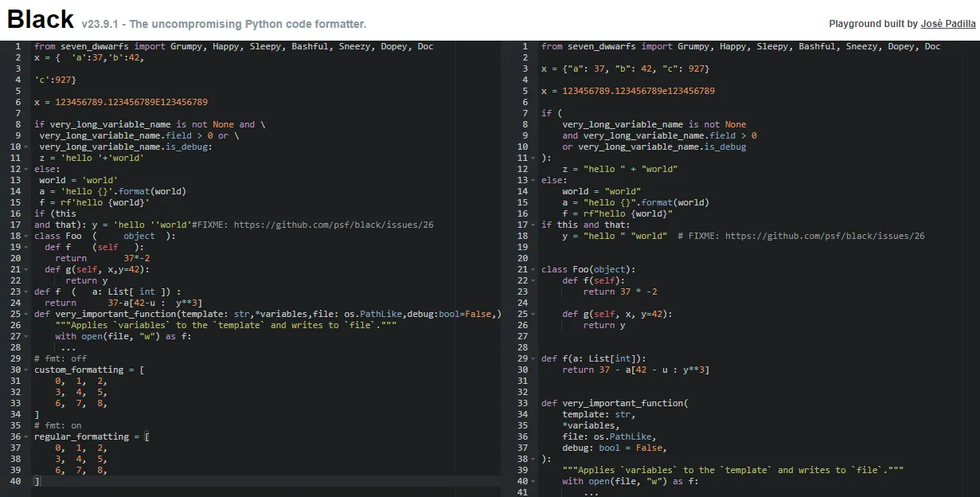Fold def g at input line 21

[26, 269]
